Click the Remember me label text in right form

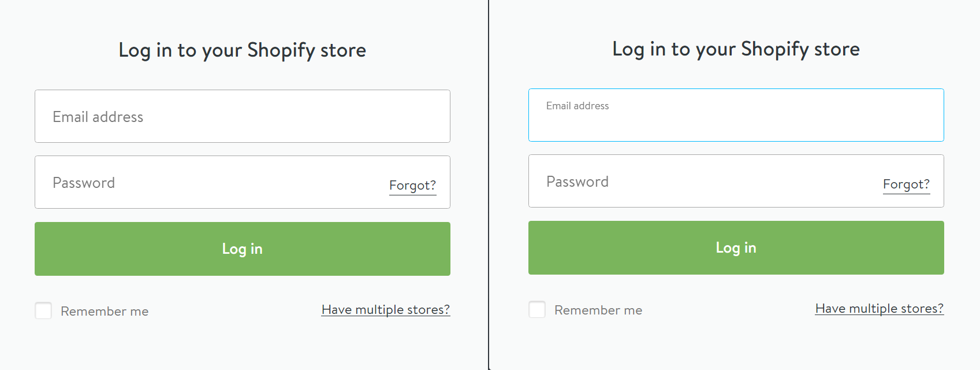(x=598, y=310)
